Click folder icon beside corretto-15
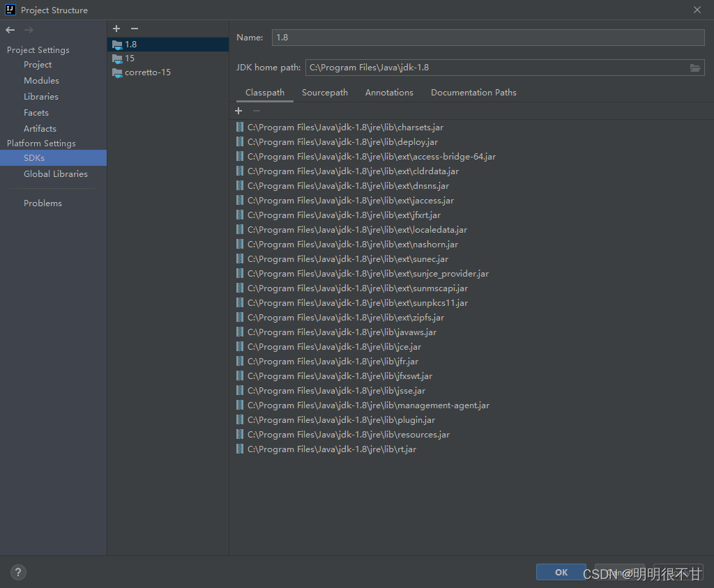This screenshot has width=714, height=588. [117, 73]
